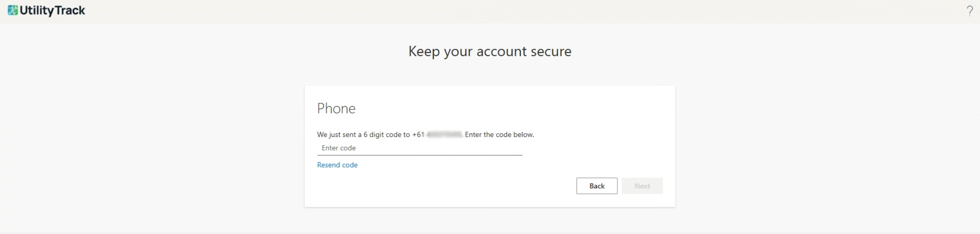This screenshot has height=234, width=980.
Task: Click the Phone section heading
Action: tap(336, 108)
